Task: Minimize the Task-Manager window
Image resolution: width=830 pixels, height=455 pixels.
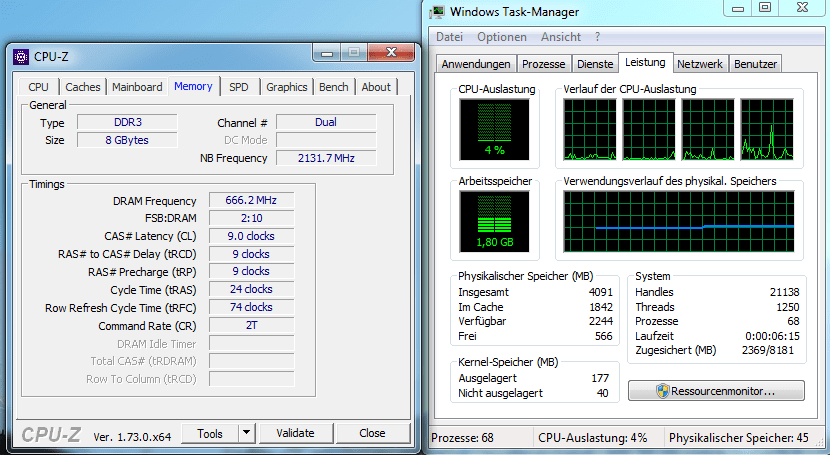Action: tap(738, 8)
